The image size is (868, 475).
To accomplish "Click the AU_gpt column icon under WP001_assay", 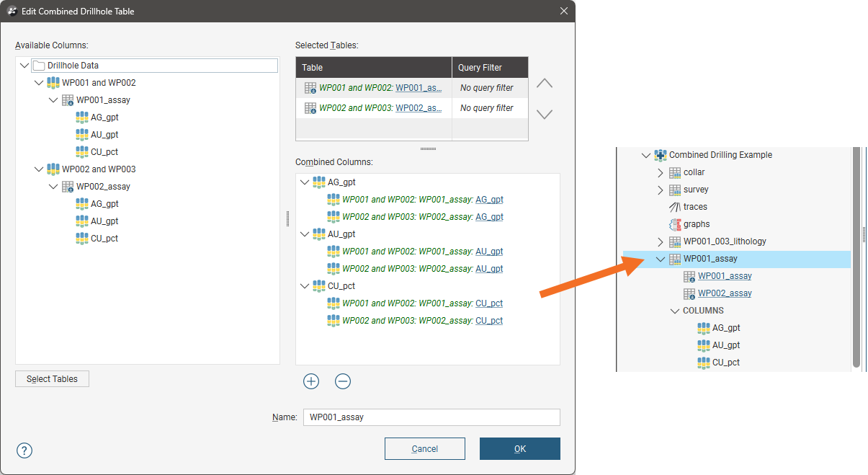I will 82,135.
